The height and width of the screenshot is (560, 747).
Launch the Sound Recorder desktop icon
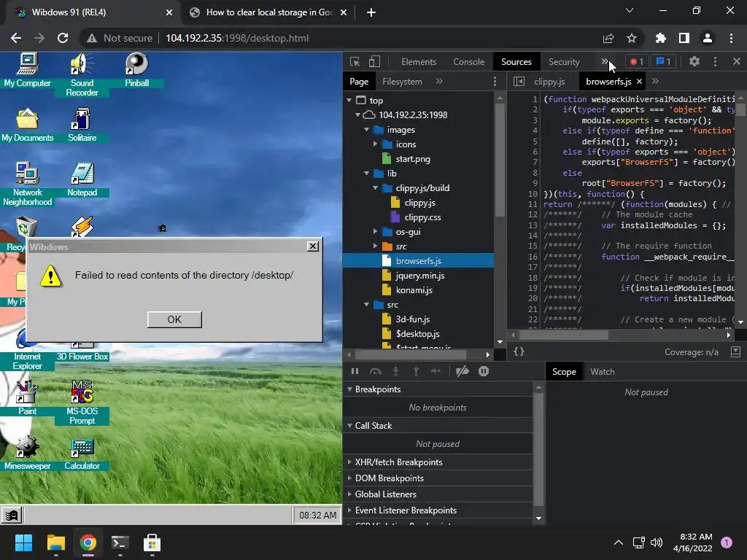[x=82, y=75]
